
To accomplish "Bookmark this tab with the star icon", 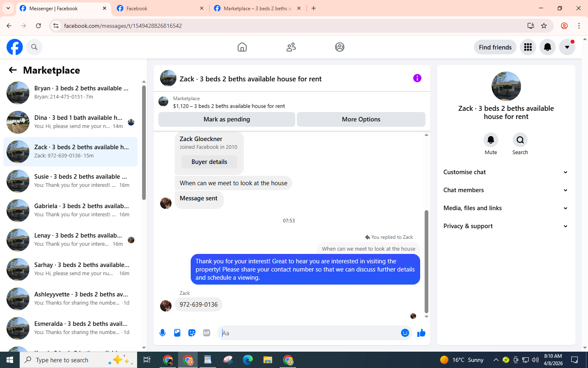I will pos(544,26).
